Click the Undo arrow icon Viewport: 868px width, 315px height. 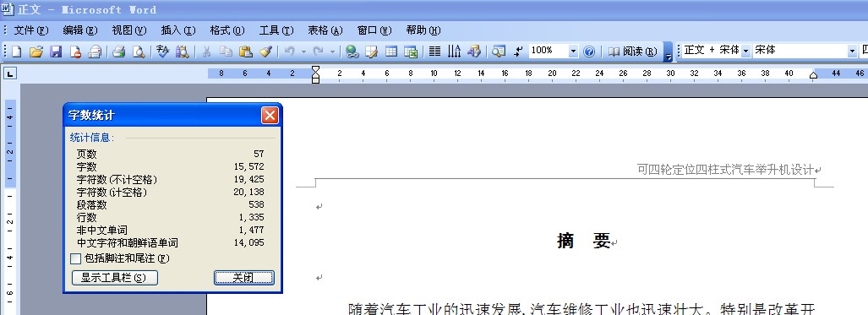(289, 52)
